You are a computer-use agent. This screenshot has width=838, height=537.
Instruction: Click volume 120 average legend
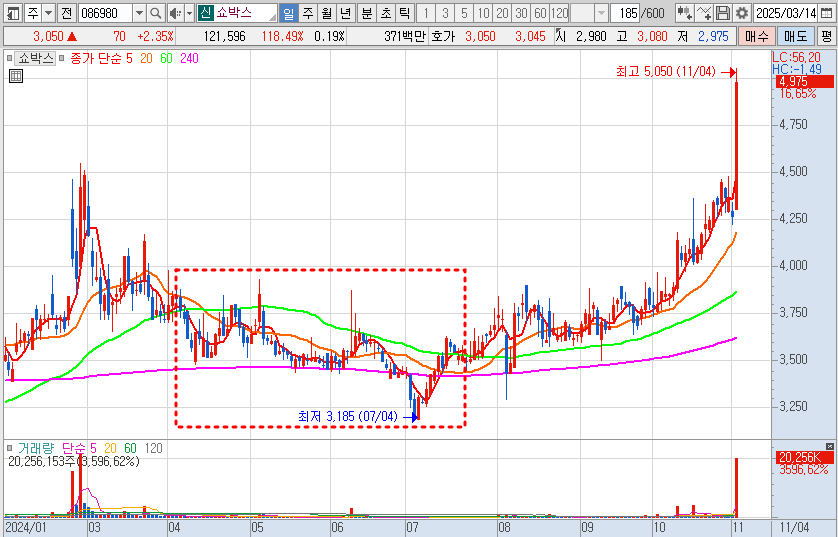[x=153, y=448]
